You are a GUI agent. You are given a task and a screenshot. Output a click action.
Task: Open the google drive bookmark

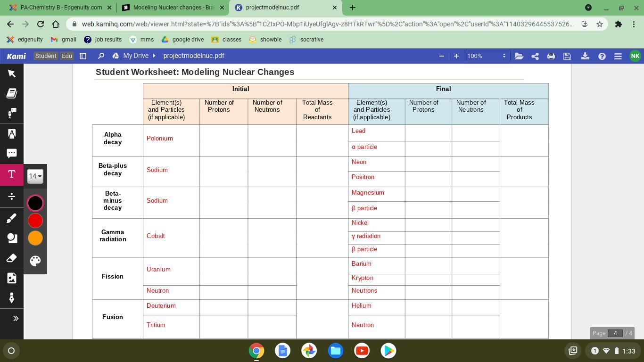click(182, 40)
